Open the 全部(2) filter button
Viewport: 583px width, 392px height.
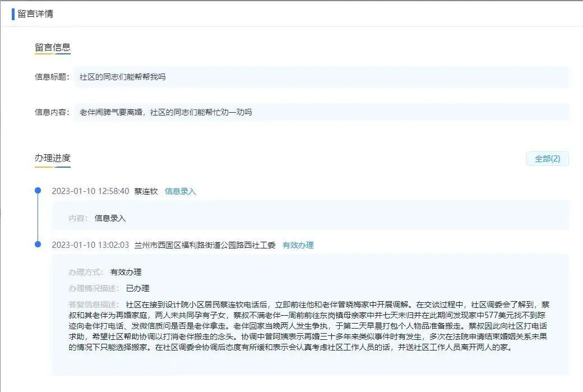548,159
